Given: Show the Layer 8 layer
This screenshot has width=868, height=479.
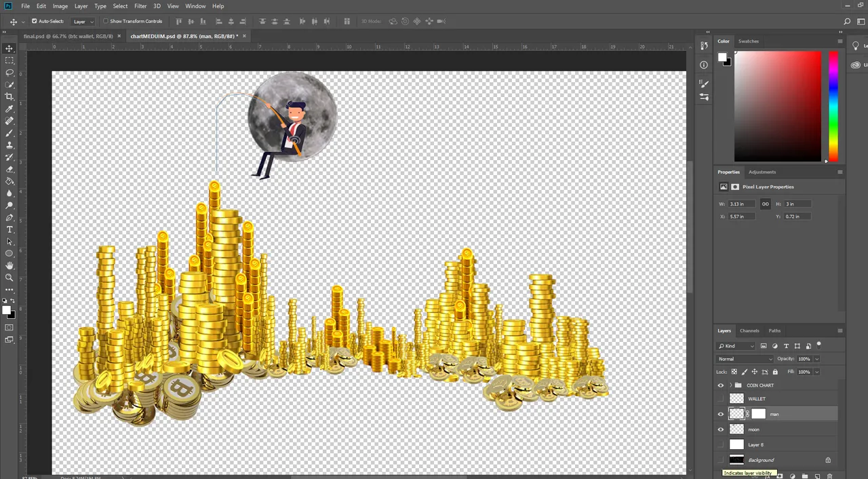Looking at the screenshot, I should pyautogui.click(x=721, y=444).
